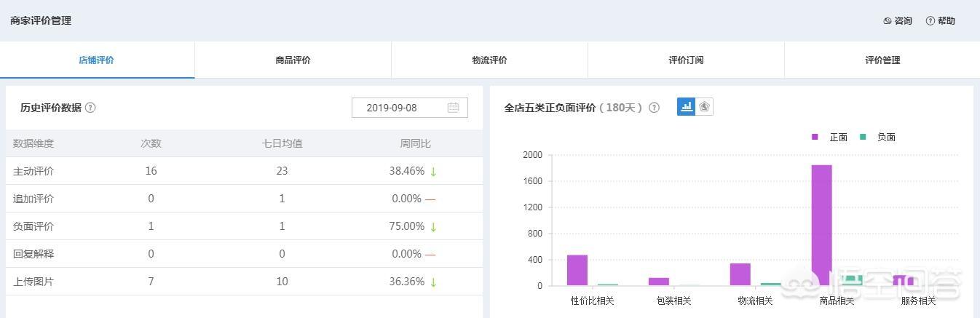Click the 数据维度 column header

pyautogui.click(x=33, y=143)
